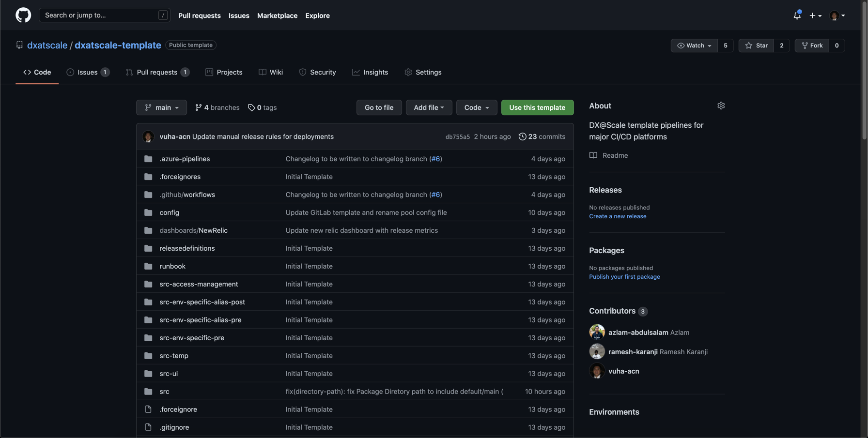Open the Projects tab
The image size is (868, 438).
(x=223, y=72)
